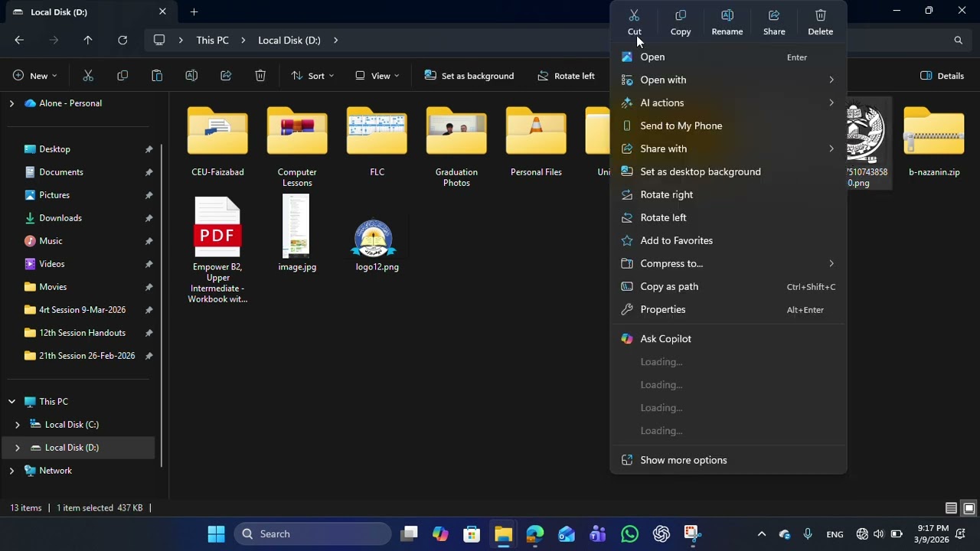Screen dimensions: 980x551
Task: Switch to details list view in status bar
Action: coord(951,508)
